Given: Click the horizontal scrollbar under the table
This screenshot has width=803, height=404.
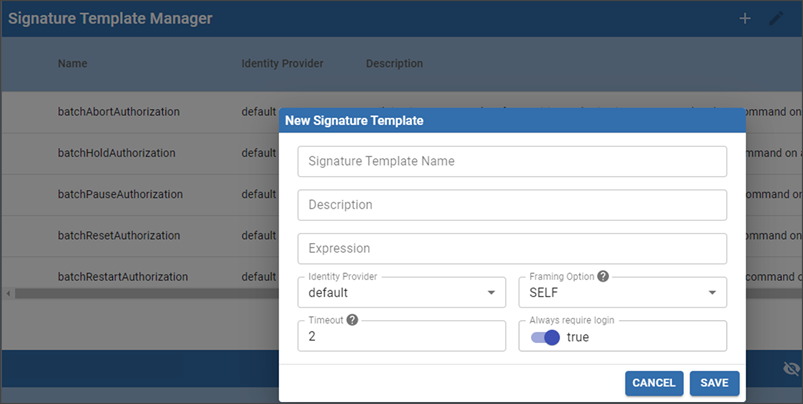Looking at the screenshot, I should coord(140,293).
